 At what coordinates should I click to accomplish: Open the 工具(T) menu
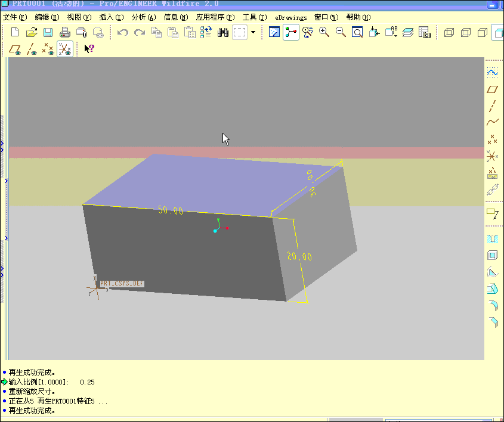click(x=255, y=17)
